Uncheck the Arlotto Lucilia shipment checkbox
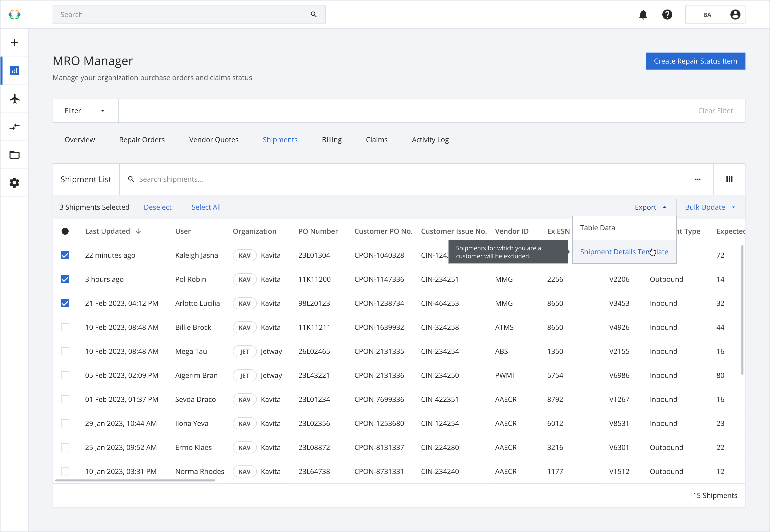 (65, 303)
